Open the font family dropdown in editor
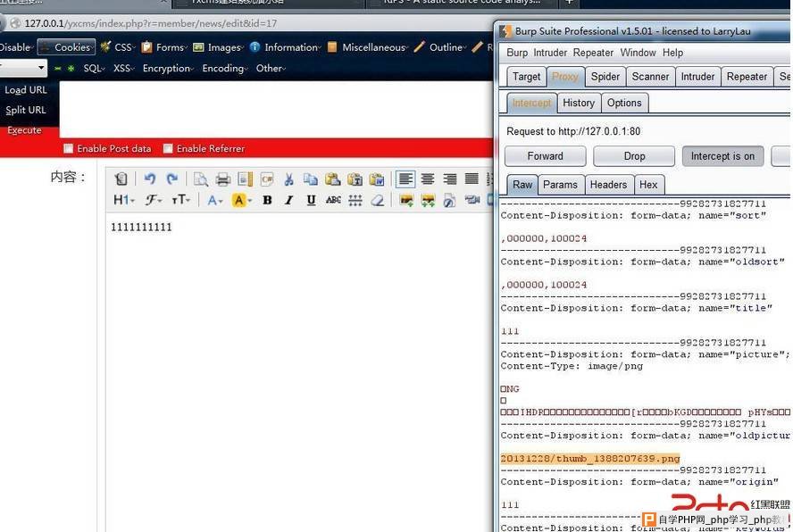This screenshot has width=793, height=532. [154, 200]
